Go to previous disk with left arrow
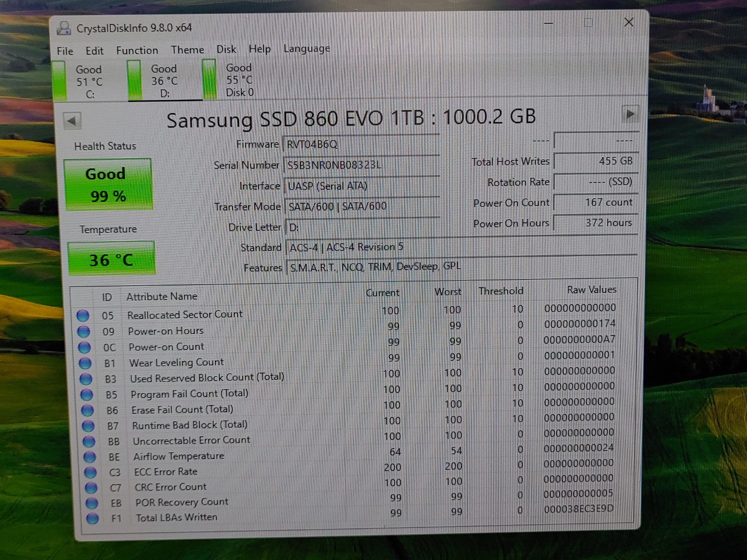Image resolution: width=747 pixels, height=560 pixels. (72, 121)
